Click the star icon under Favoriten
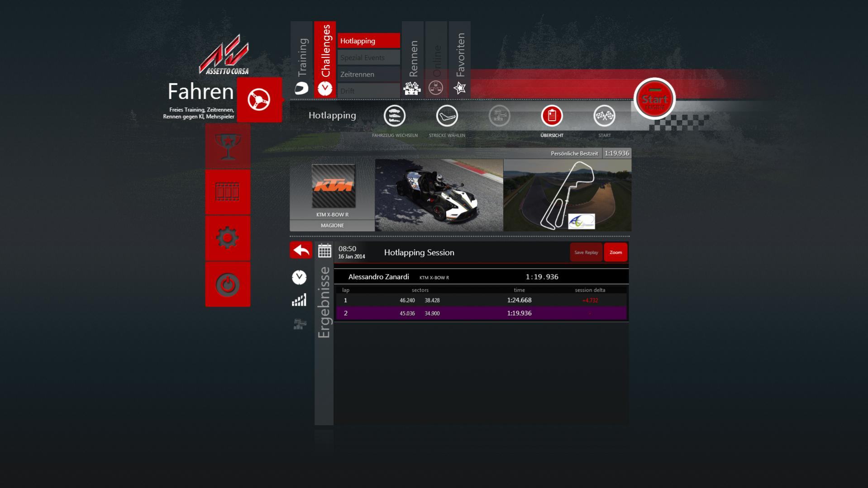Image resolution: width=868 pixels, height=488 pixels. coord(460,88)
